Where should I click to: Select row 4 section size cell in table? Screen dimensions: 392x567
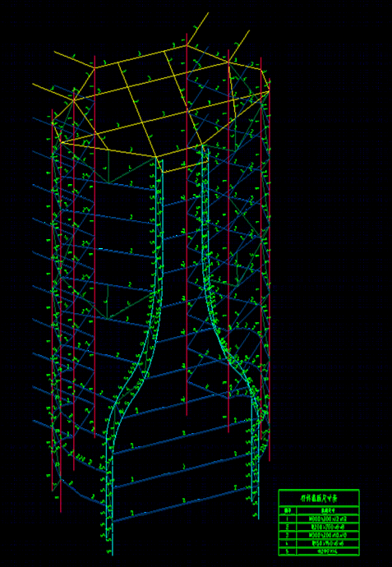(328, 543)
